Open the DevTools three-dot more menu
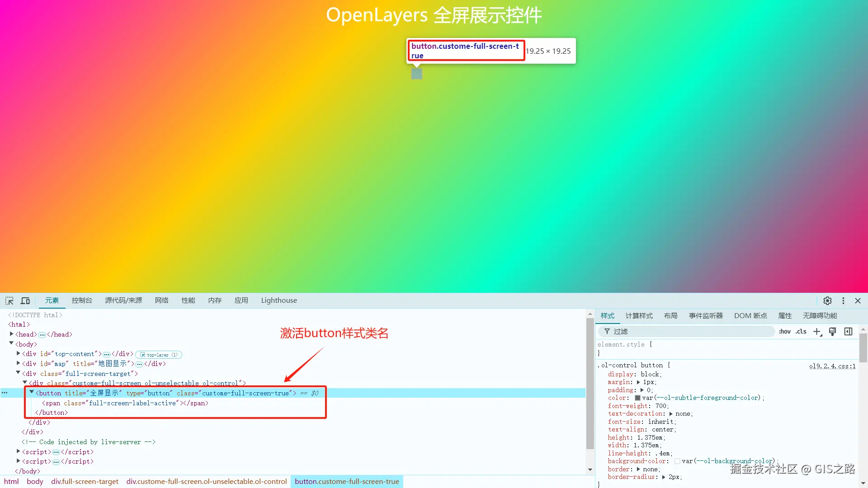The width and height of the screenshot is (868, 488). click(x=843, y=301)
